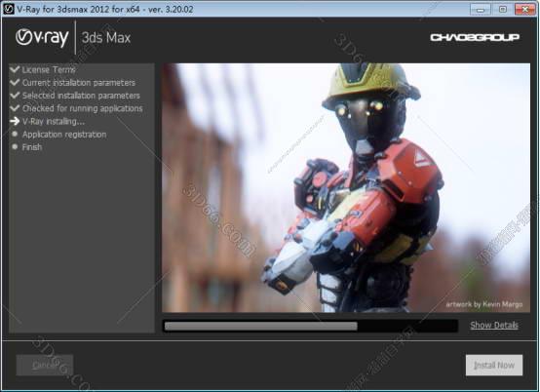Select the Application registration step text
The width and height of the screenshot is (540, 392).
64,135
